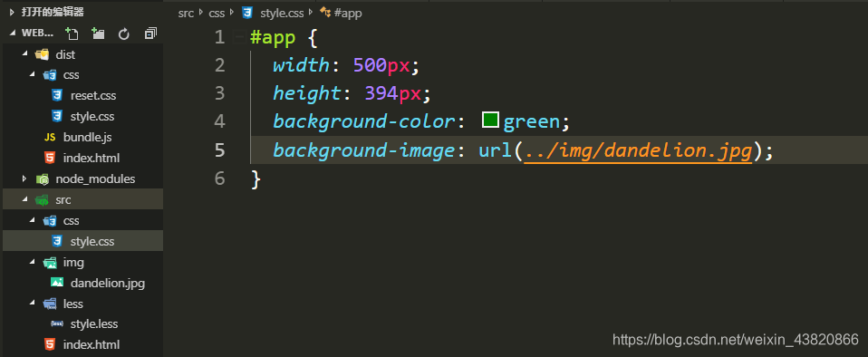Screen dimensions: 868x357
Task: Click the width property on line 2
Action: [x=301, y=66]
